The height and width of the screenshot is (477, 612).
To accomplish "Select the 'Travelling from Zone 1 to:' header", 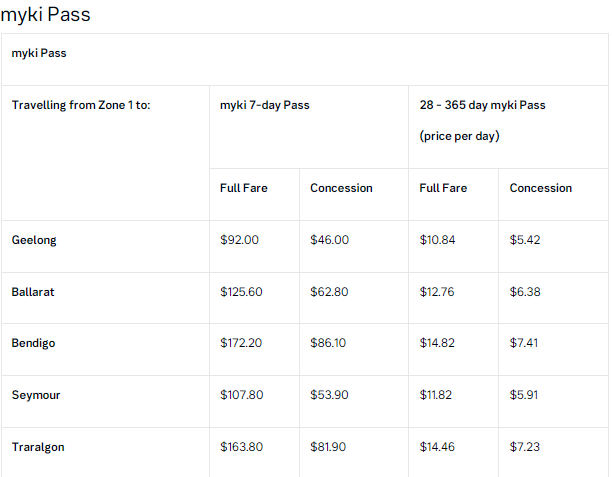I will [x=81, y=105].
